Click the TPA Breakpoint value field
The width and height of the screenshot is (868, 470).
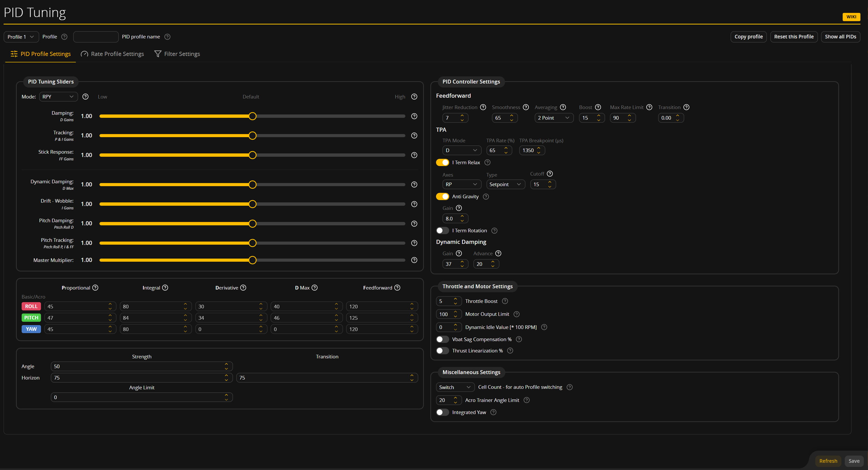[532, 150]
